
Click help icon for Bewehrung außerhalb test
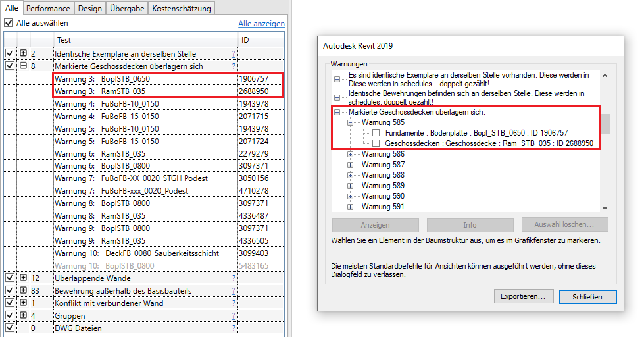tap(233, 290)
